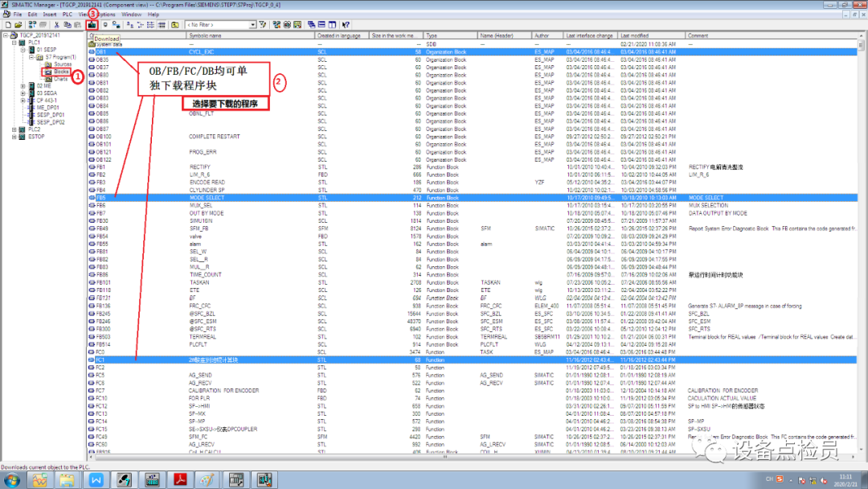Open the Window menu
Screen dimensions: 868x489
pos(131,14)
